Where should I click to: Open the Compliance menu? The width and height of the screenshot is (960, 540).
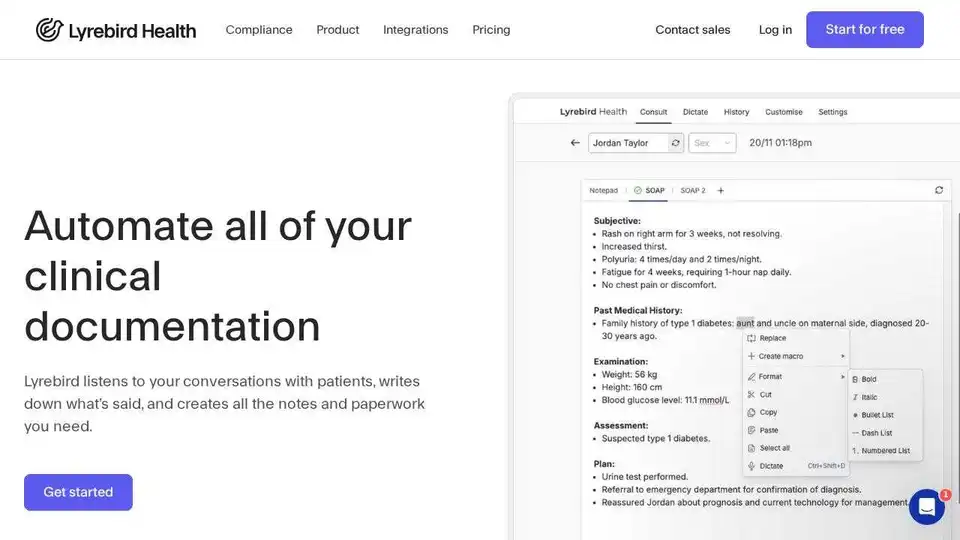tap(259, 29)
